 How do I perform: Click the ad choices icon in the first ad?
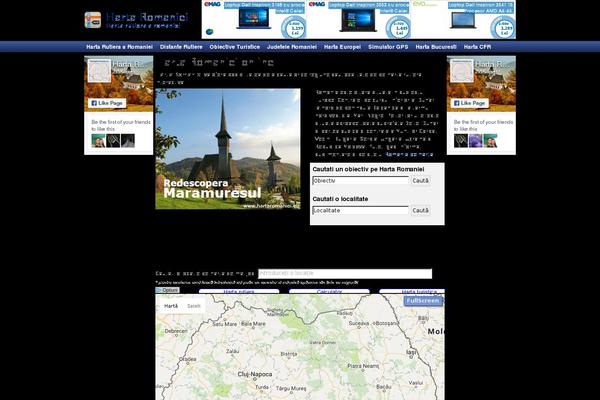[x=209, y=32]
